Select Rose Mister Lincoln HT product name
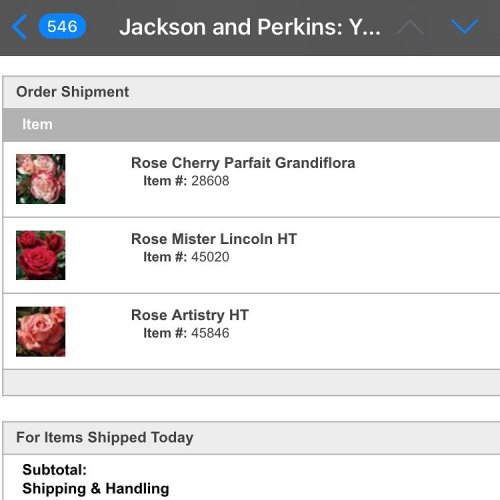500x500 pixels. 214,239
